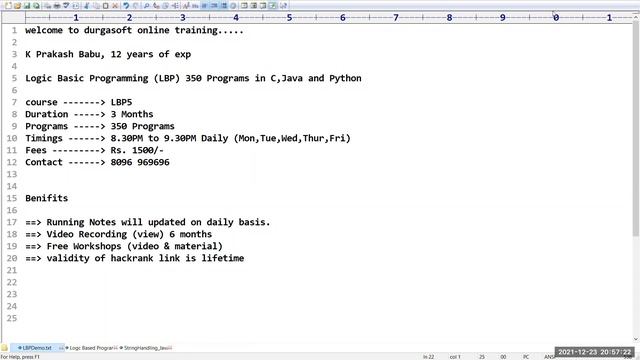Click the 'Duration -----> 3 Months' line
This screenshot has height=360, width=640.
pyautogui.click(x=89, y=114)
